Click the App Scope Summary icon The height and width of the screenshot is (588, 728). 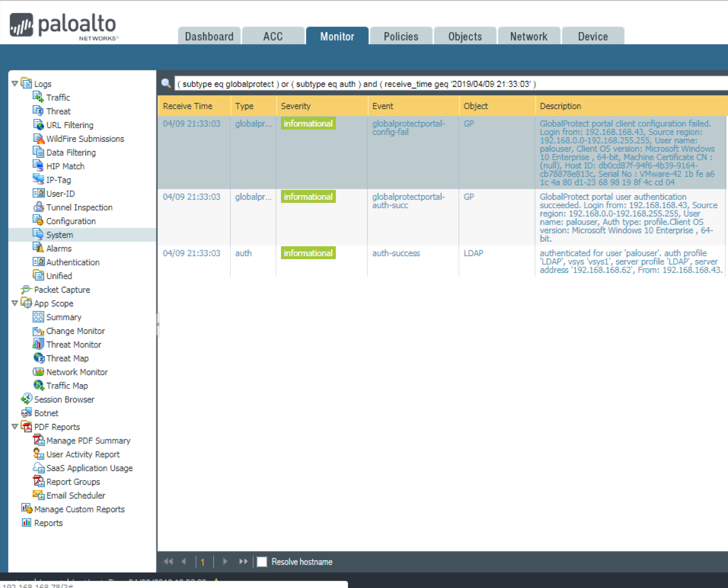tap(38, 317)
